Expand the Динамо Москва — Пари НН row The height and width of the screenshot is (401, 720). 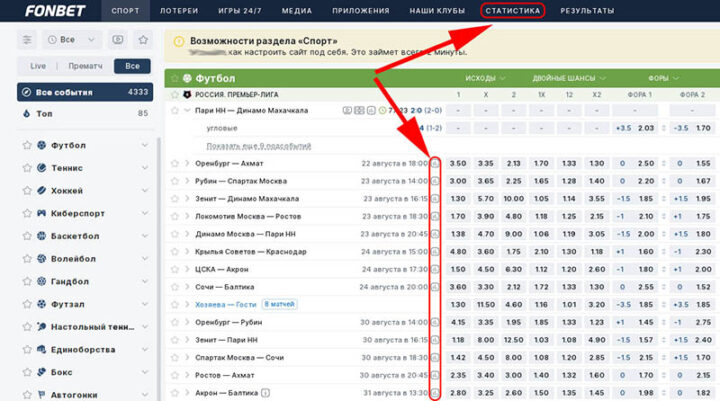187,234
